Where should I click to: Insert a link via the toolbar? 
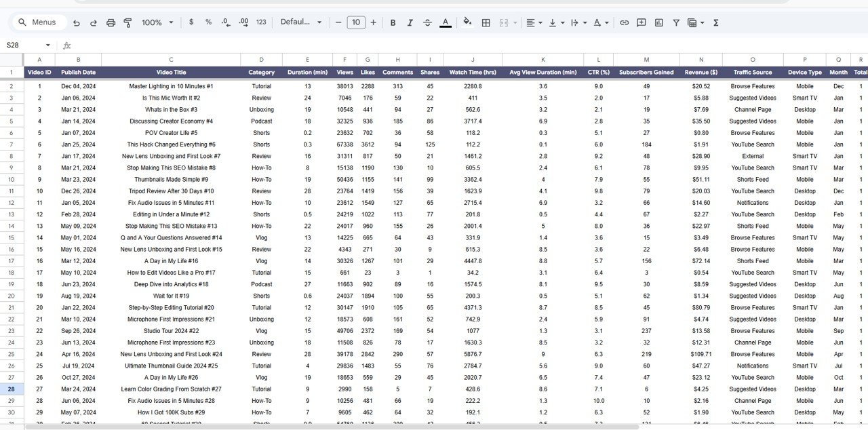pos(624,22)
